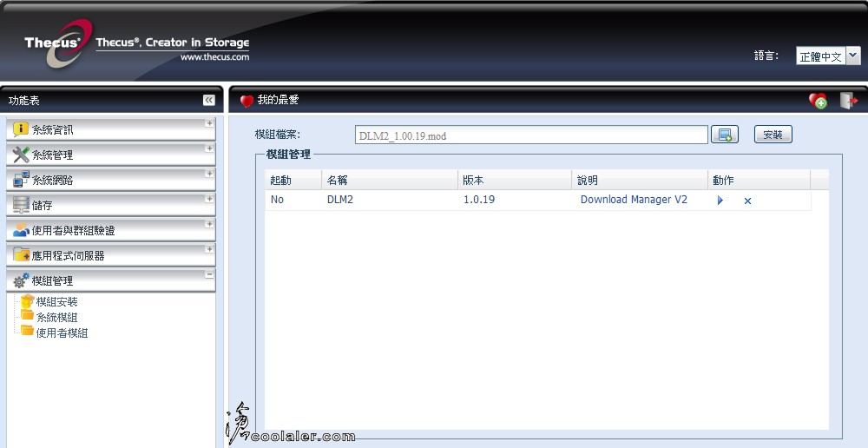Sort by the 起動 column header

tap(293, 180)
